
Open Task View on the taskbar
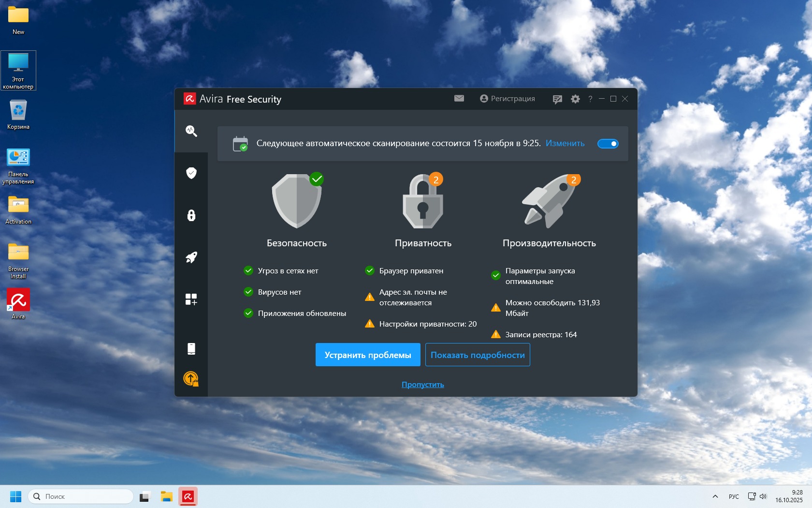(x=145, y=496)
